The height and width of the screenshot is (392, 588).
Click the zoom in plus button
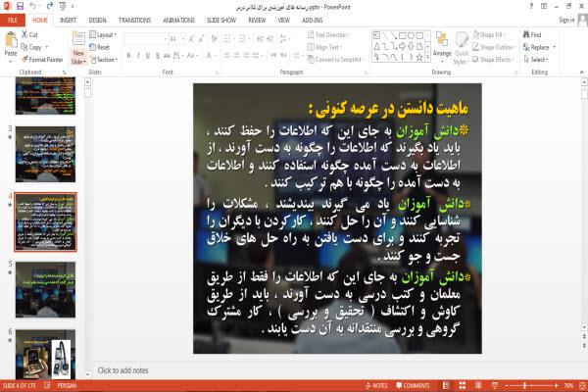556,385
